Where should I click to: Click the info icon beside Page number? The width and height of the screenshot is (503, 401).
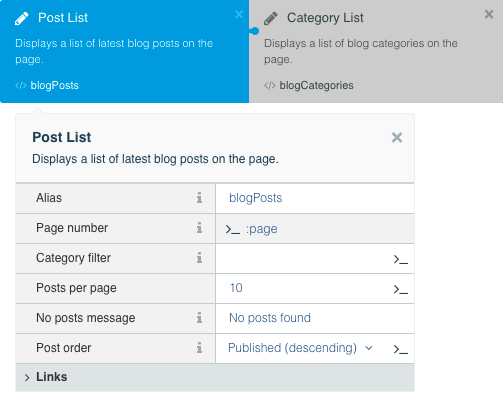(199, 228)
